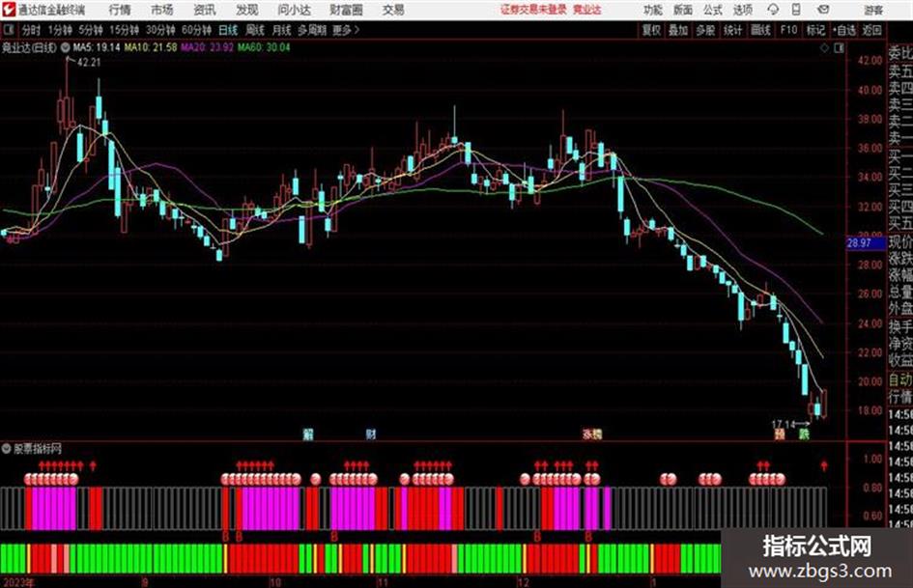
Task: Click the 多股 multi-stock button
Action: click(x=705, y=30)
